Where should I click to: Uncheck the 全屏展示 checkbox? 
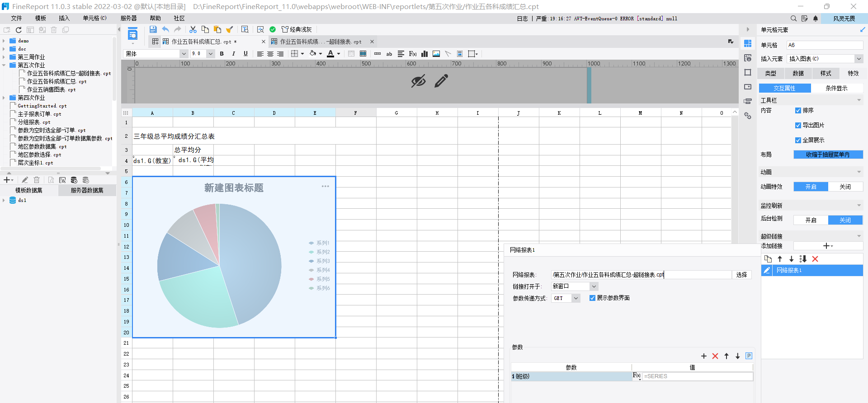(798, 140)
